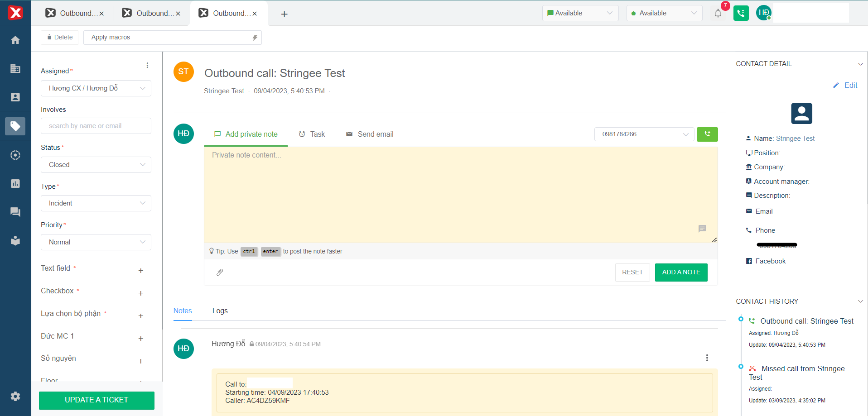Open the reports chart icon in sidebar
Image resolution: width=868 pixels, height=416 pixels.
15,183
